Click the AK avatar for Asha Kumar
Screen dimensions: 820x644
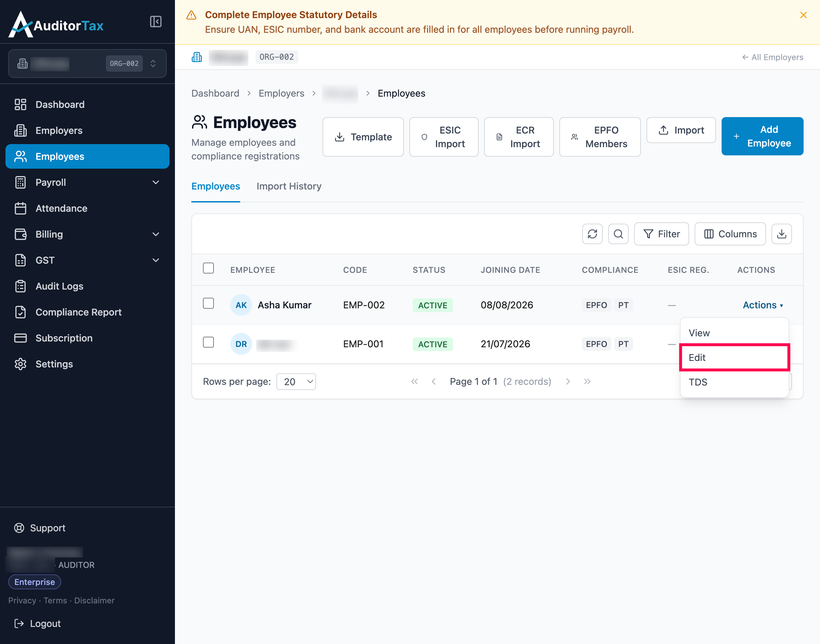click(x=241, y=305)
